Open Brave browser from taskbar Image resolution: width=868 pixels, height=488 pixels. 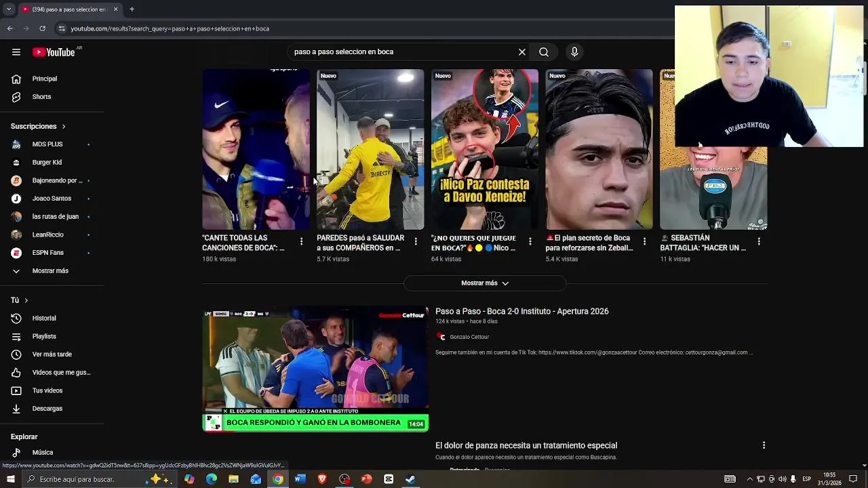322,479
